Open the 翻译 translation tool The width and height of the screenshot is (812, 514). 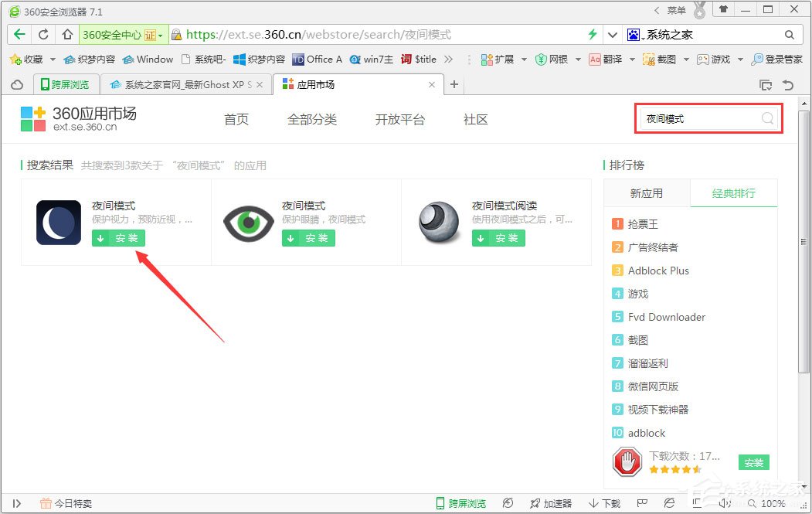tap(605, 59)
